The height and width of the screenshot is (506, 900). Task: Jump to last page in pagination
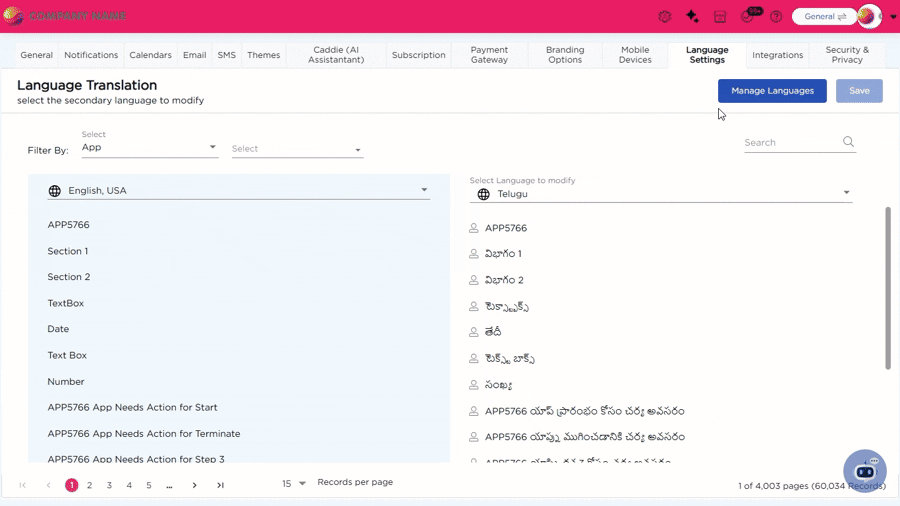[x=220, y=485]
